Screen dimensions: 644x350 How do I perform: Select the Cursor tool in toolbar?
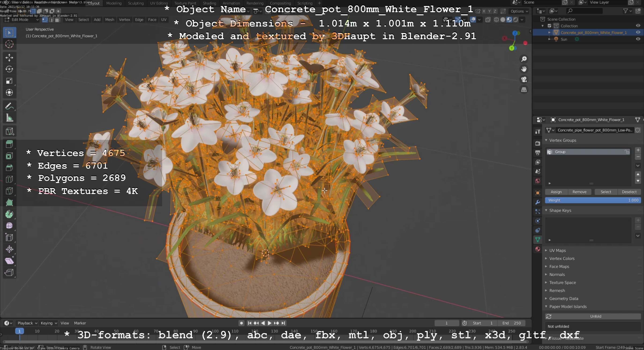pyautogui.click(x=9, y=44)
